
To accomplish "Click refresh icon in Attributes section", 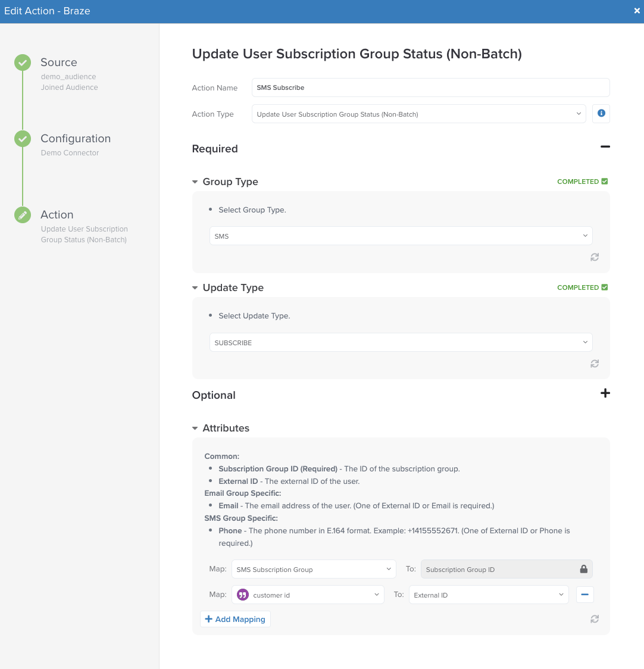I will (594, 619).
